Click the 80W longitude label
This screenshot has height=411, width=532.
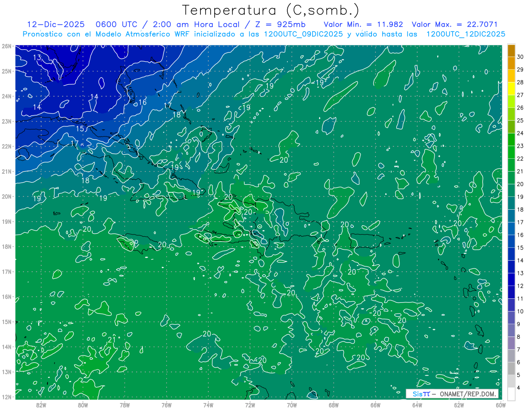83,405
